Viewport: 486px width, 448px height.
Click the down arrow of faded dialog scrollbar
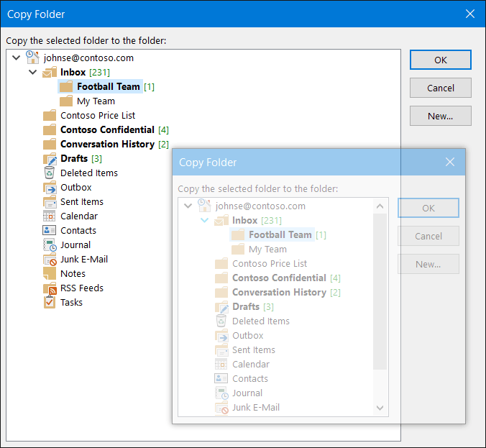(380, 408)
